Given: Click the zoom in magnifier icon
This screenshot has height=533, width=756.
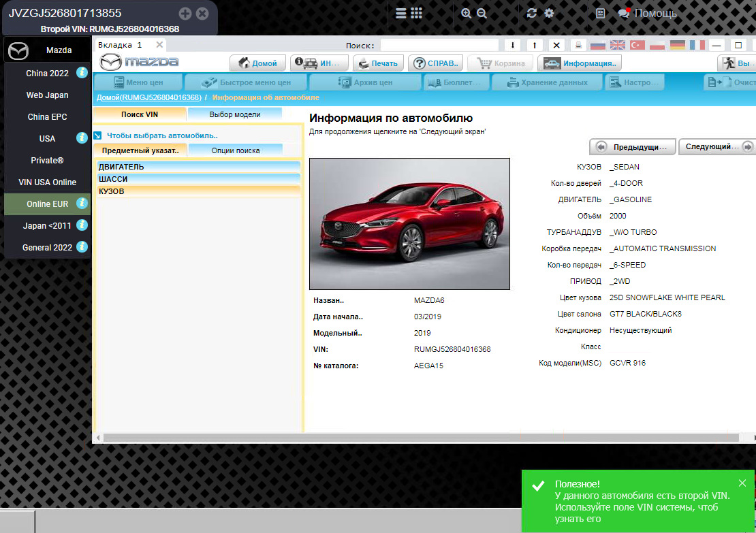Looking at the screenshot, I should 467,14.
